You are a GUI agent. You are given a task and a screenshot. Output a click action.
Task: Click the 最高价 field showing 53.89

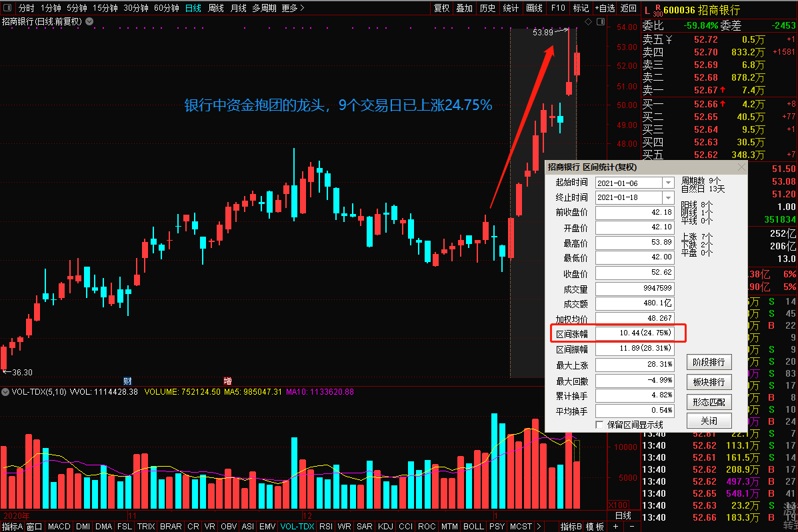[x=635, y=243]
